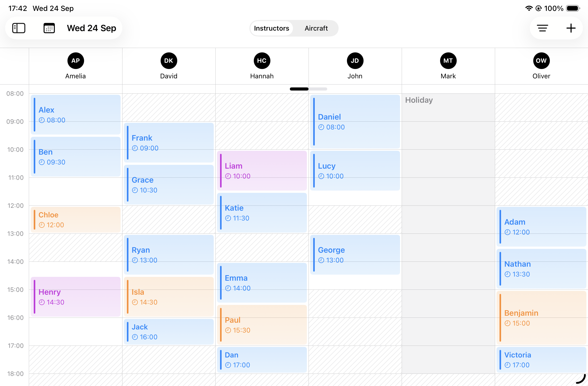Select David's avatar with DK initials
Viewport: 588px width, 386px height.
pos(169,60)
